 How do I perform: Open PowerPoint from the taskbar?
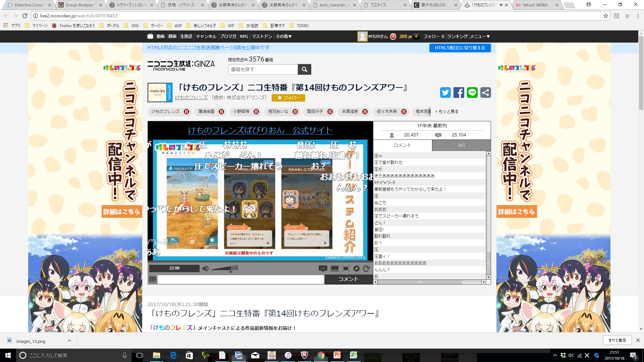[x=337, y=355]
